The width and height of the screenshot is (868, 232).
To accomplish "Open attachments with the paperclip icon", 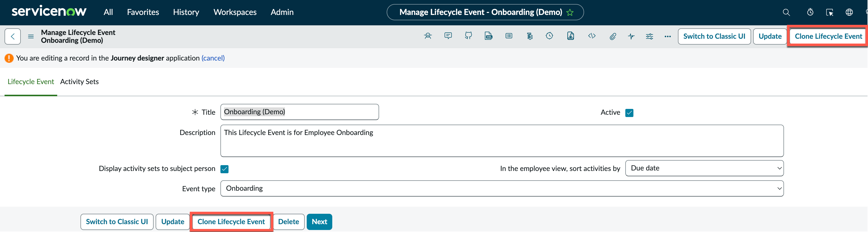I will 613,36.
